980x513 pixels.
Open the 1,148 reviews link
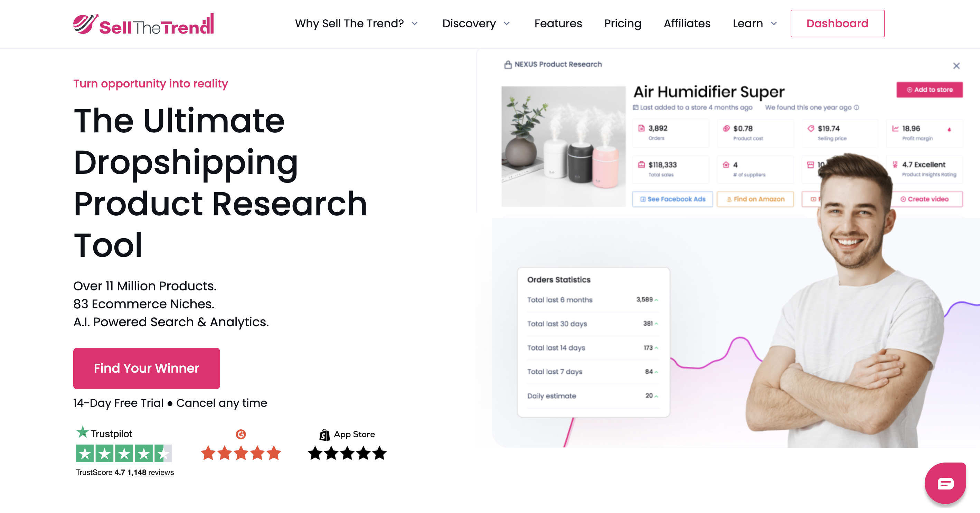pos(150,472)
